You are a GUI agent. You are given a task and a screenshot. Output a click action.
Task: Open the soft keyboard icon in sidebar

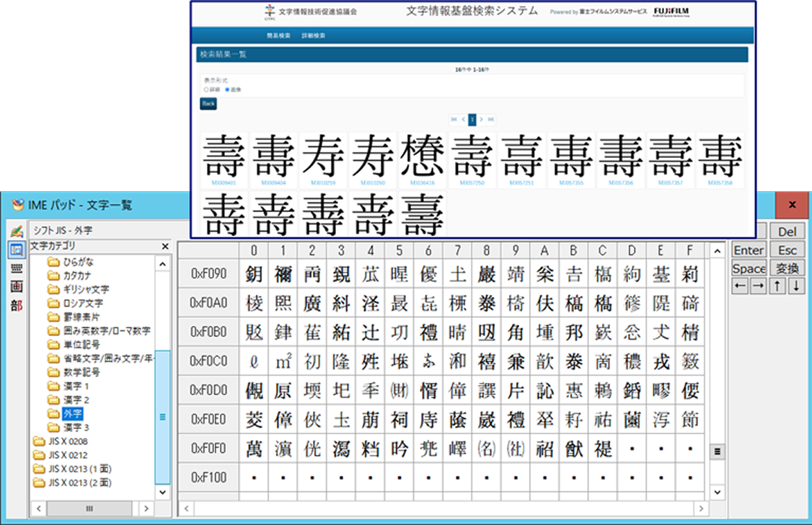[x=15, y=268]
